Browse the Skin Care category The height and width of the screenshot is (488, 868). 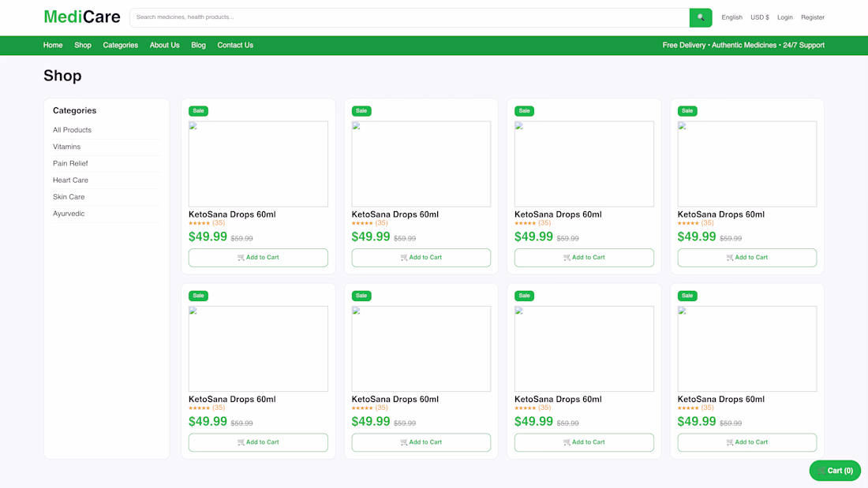(x=69, y=196)
